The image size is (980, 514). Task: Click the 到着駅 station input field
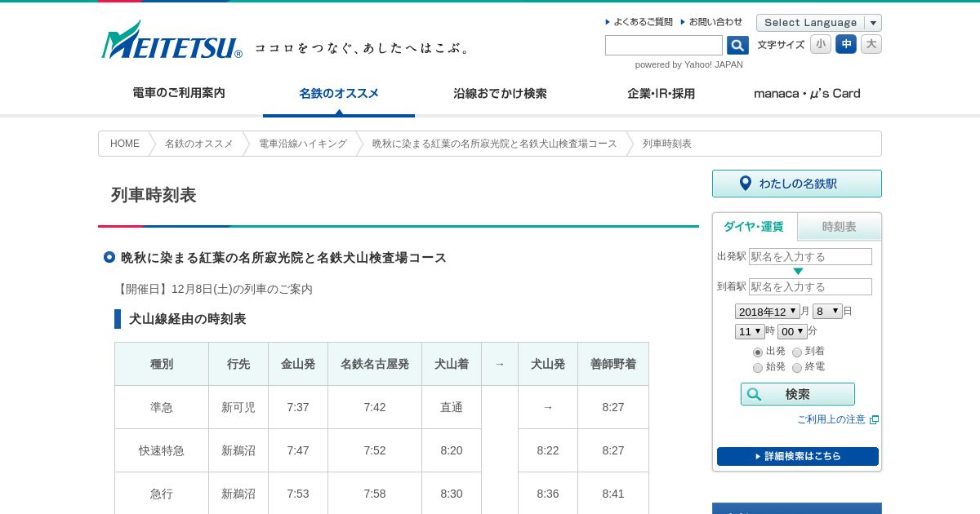[810, 286]
